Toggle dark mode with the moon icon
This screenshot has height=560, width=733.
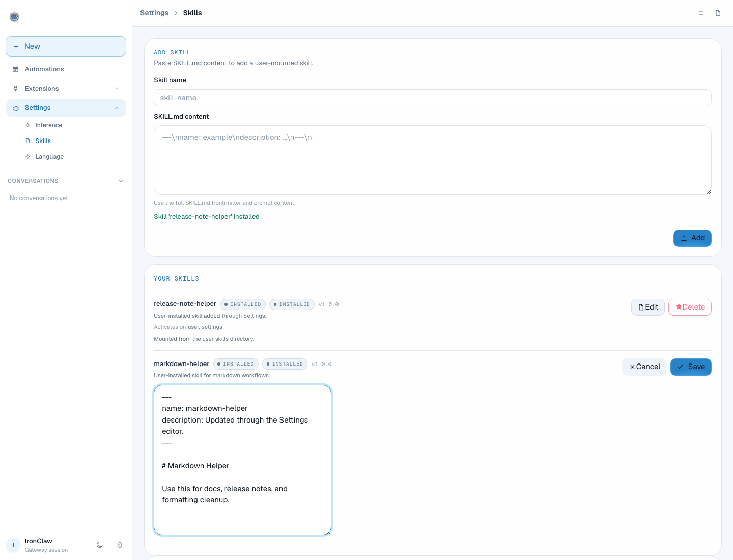click(x=100, y=545)
